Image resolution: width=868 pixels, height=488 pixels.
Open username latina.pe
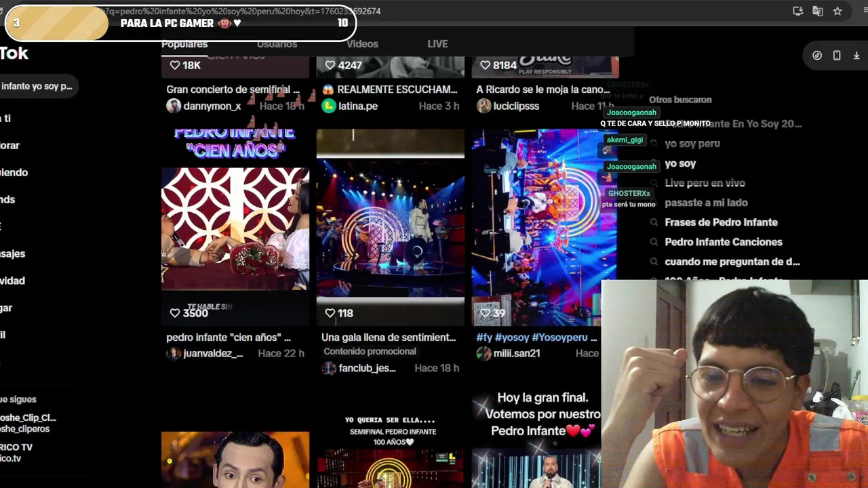click(358, 106)
